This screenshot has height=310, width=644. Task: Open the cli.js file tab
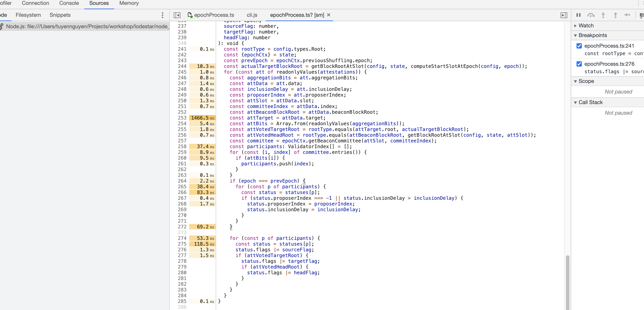pos(252,15)
